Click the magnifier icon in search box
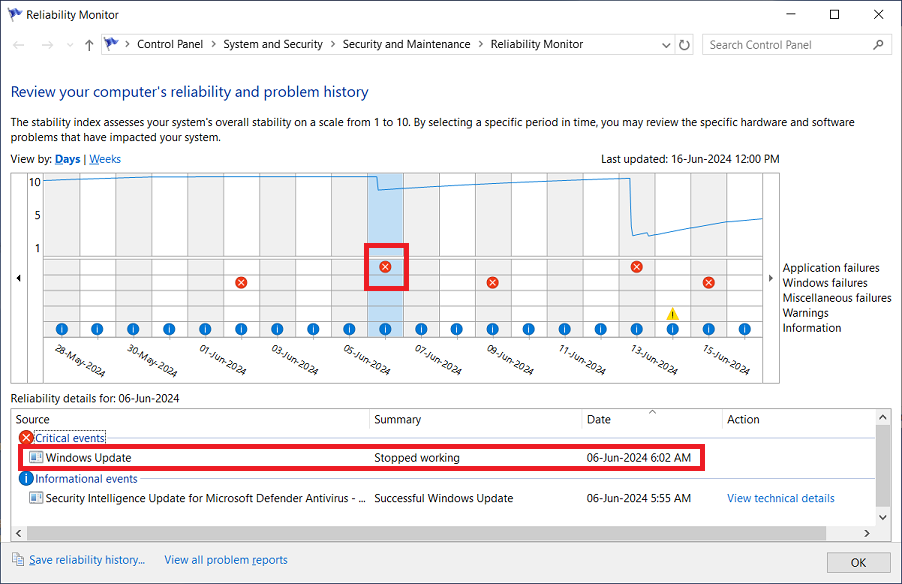 coord(878,44)
